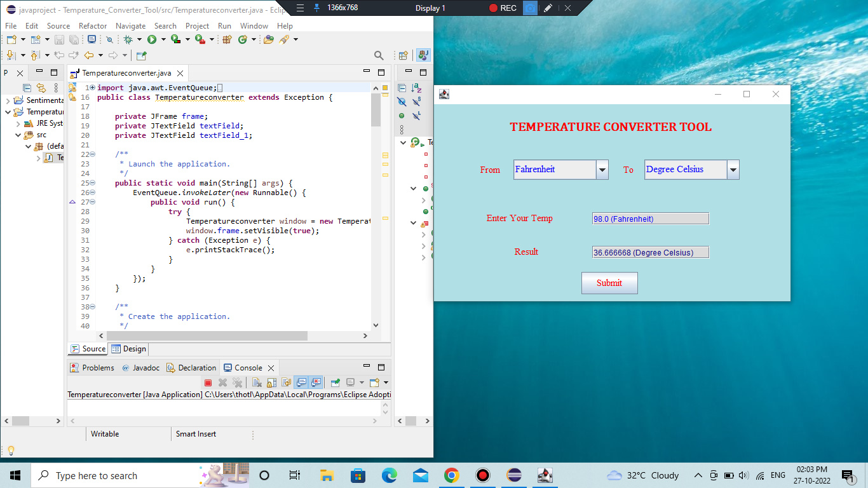Image resolution: width=868 pixels, height=488 pixels.
Task: Close the Temperatureconverter.java editor tab
Action: [180, 73]
